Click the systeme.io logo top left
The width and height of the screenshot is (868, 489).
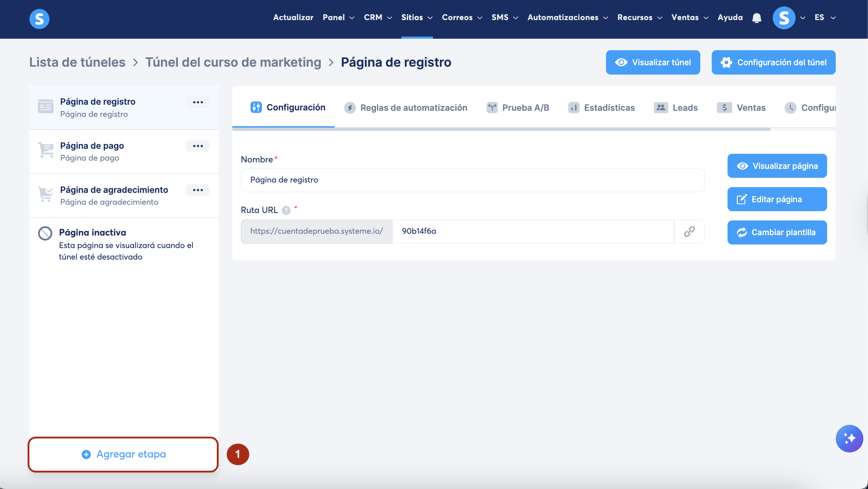point(39,19)
